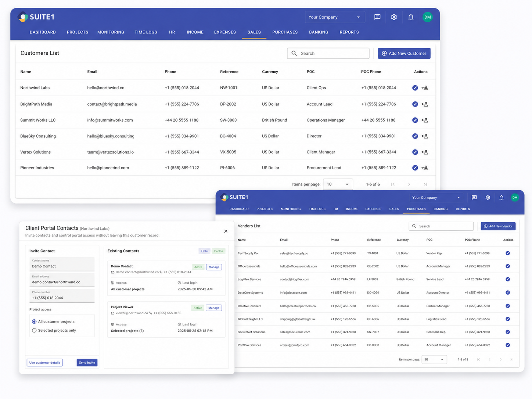Edit LogiFlex Services vendor row
Viewport: 532px width, 399px height.
pos(508,279)
